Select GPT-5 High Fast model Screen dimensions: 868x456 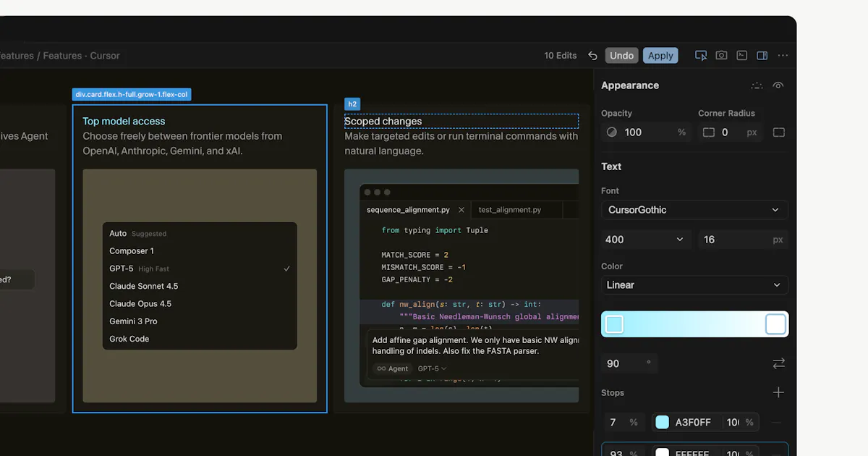200,269
